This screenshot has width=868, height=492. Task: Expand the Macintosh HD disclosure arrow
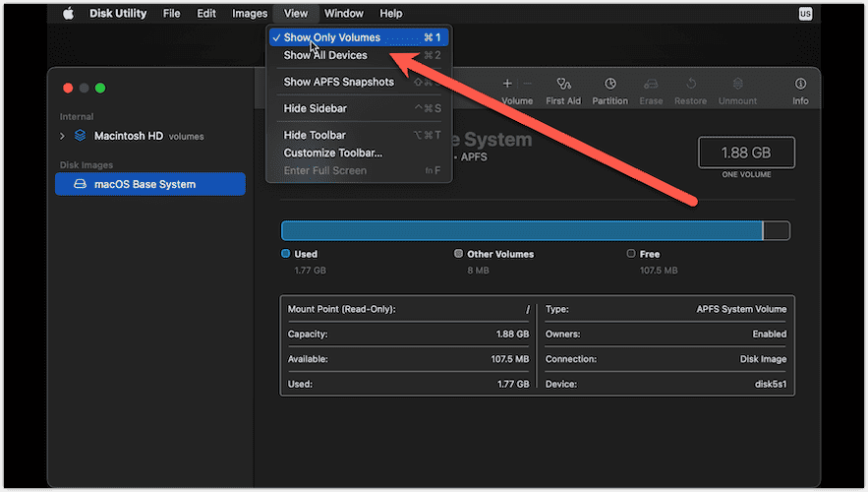point(63,136)
